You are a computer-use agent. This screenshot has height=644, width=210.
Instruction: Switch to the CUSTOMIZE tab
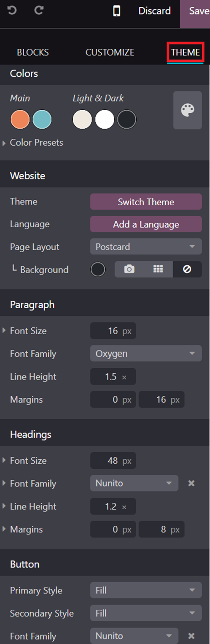click(110, 52)
